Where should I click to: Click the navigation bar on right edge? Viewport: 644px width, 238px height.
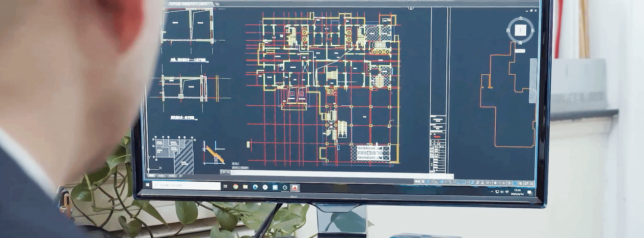[x=533, y=80]
